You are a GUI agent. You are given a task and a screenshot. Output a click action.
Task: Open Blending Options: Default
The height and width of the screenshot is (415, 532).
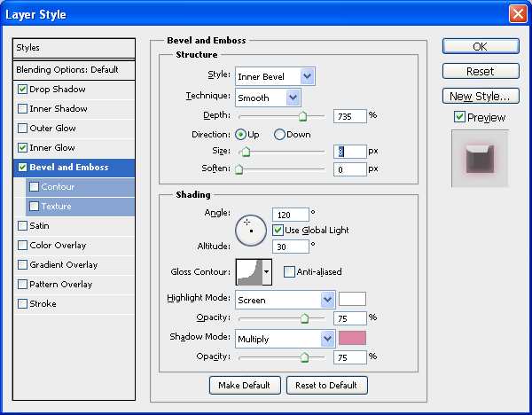[74, 70]
